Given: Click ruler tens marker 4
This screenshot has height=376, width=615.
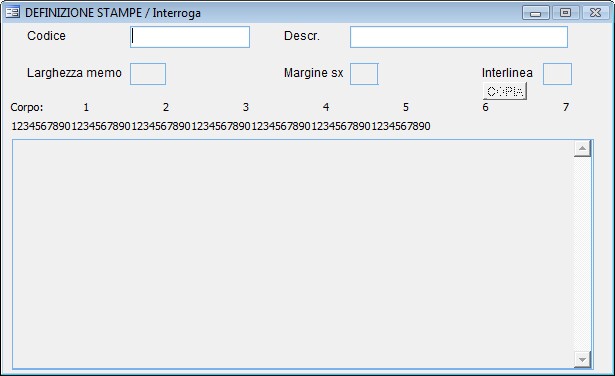Looking at the screenshot, I should [x=326, y=107].
